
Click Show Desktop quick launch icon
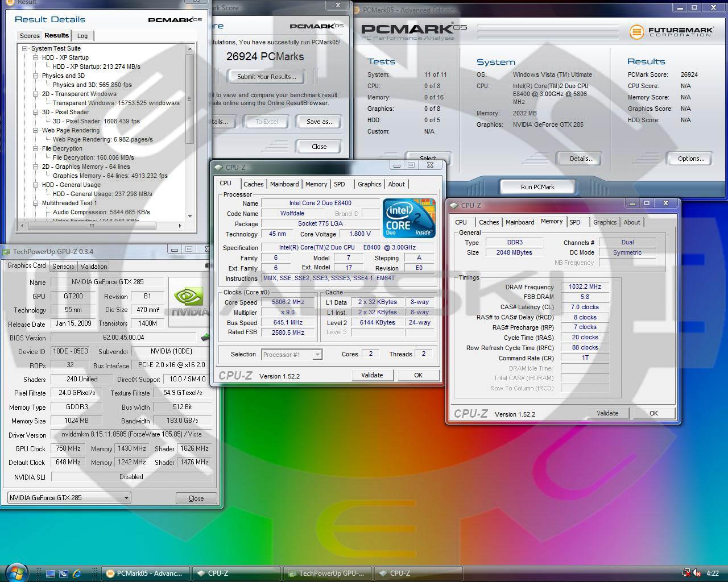pos(51,573)
